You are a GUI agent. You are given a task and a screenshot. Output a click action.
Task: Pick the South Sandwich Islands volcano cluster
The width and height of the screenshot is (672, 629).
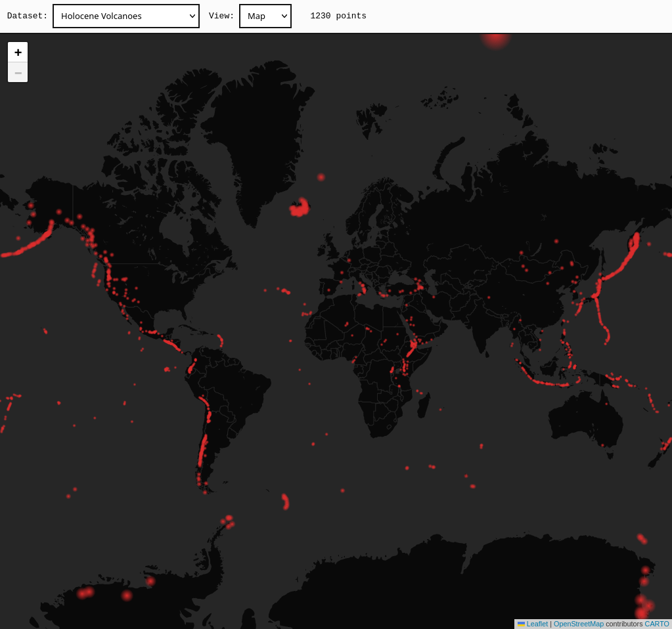coord(285,502)
